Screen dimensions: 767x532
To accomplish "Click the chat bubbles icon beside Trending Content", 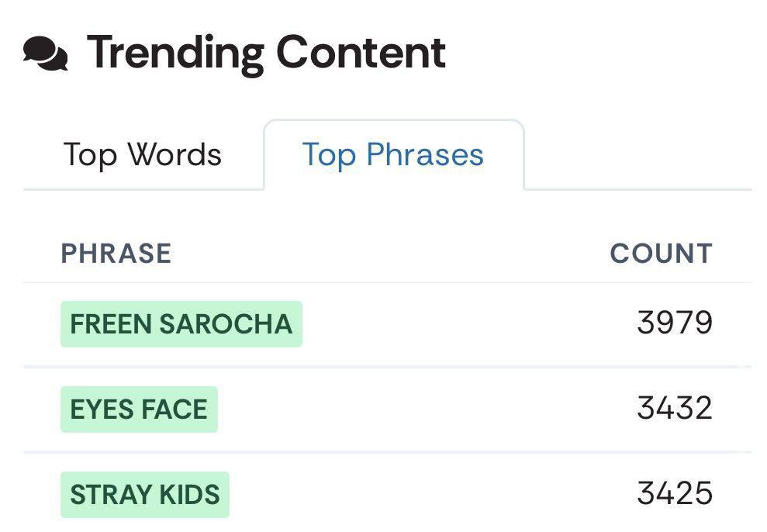I will [x=46, y=54].
